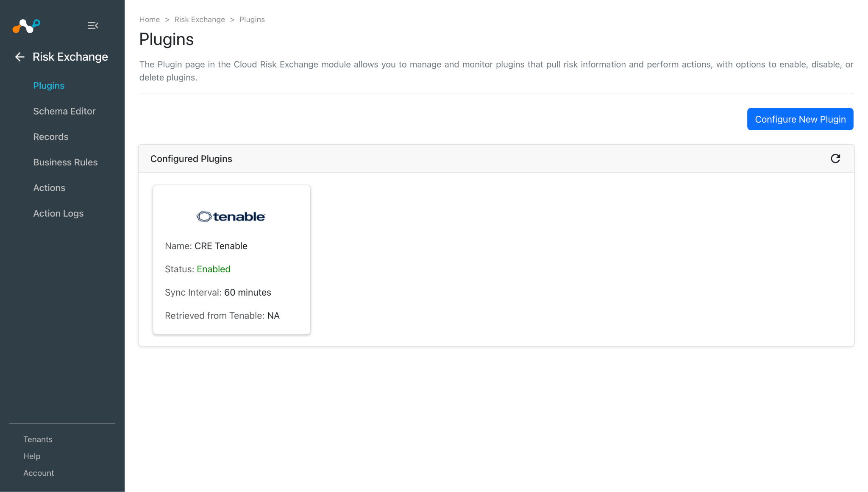Go to Home via the breadcrumb
This screenshot has width=868, height=492.
[x=150, y=20]
